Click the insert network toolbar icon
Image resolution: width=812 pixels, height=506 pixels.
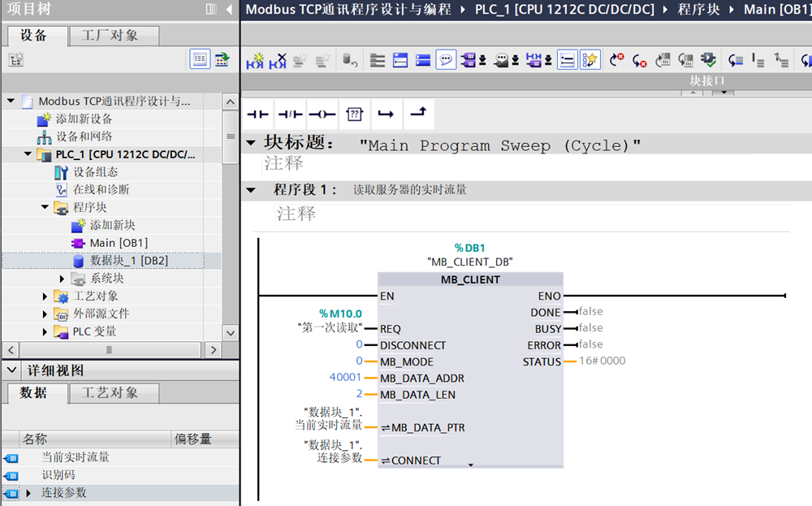click(x=255, y=60)
